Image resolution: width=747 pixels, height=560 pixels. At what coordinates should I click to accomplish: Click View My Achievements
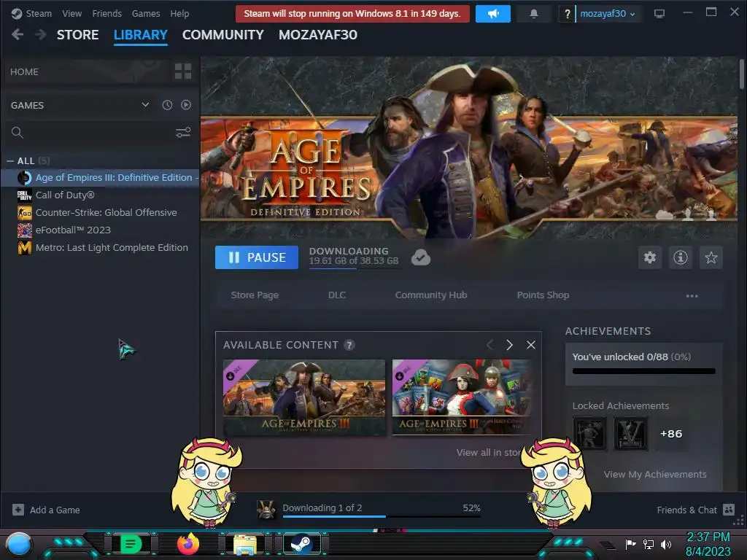pos(655,474)
